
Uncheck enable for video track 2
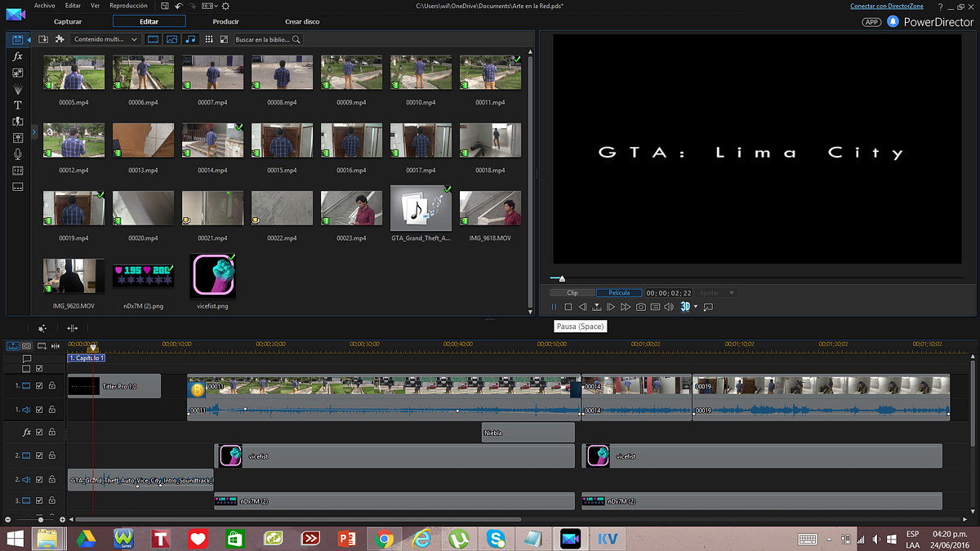(x=39, y=455)
